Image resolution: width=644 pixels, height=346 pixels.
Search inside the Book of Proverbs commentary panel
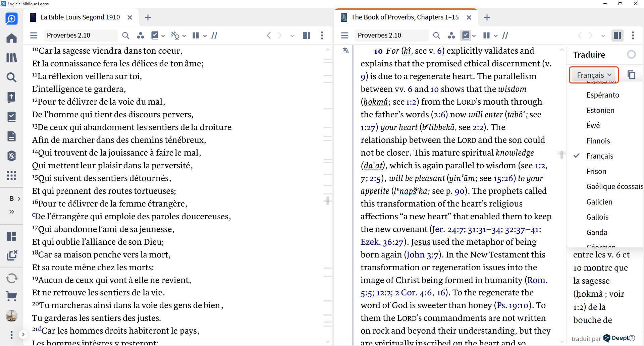click(x=436, y=36)
